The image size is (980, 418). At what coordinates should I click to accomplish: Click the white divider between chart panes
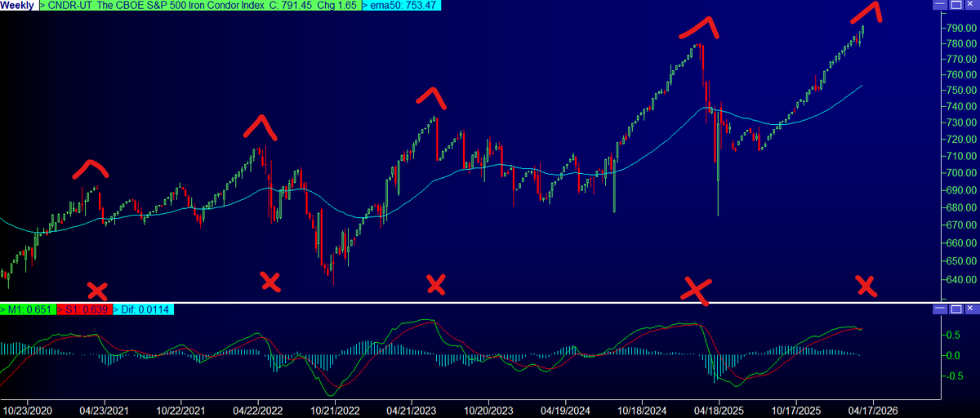pyautogui.click(x=490, y=303)
